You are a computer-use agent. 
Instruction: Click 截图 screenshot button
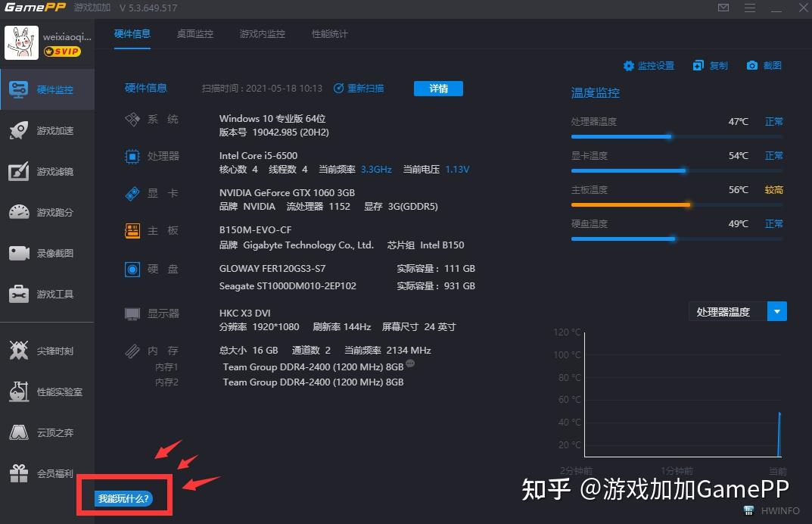(764, 66)
